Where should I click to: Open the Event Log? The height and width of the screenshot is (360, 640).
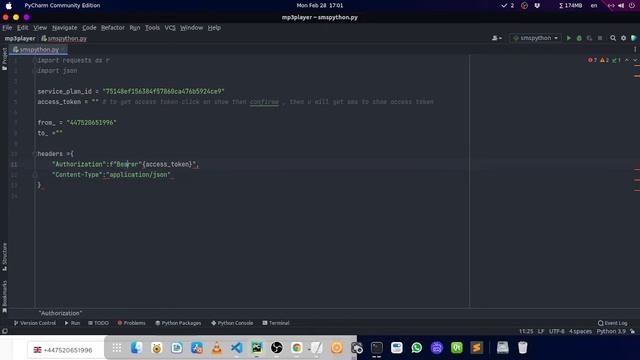613,323
